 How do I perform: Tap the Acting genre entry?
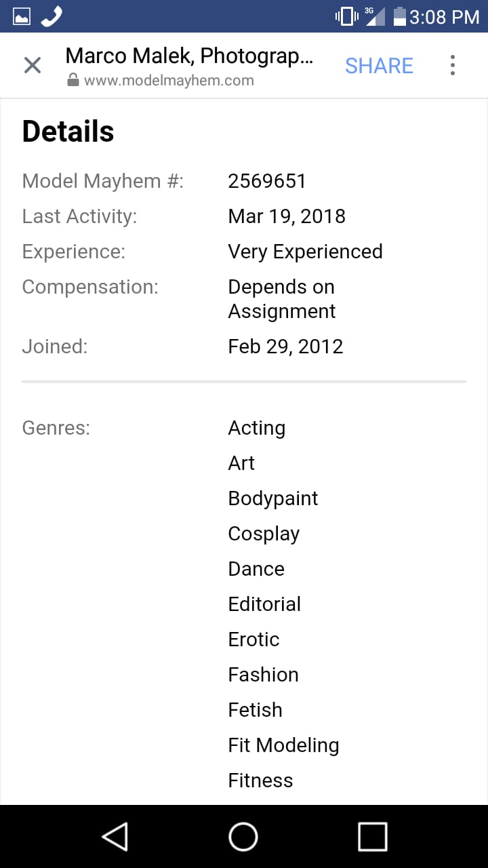coord(256,428)
